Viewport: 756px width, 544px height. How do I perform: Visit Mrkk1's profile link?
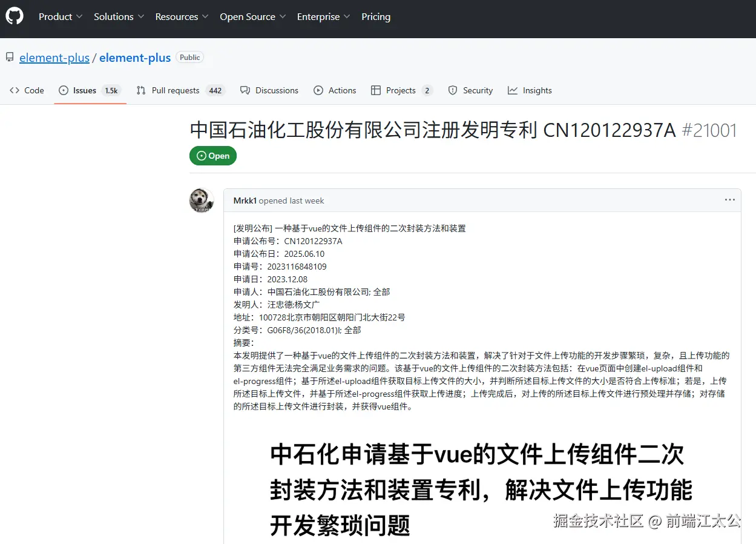245,200
